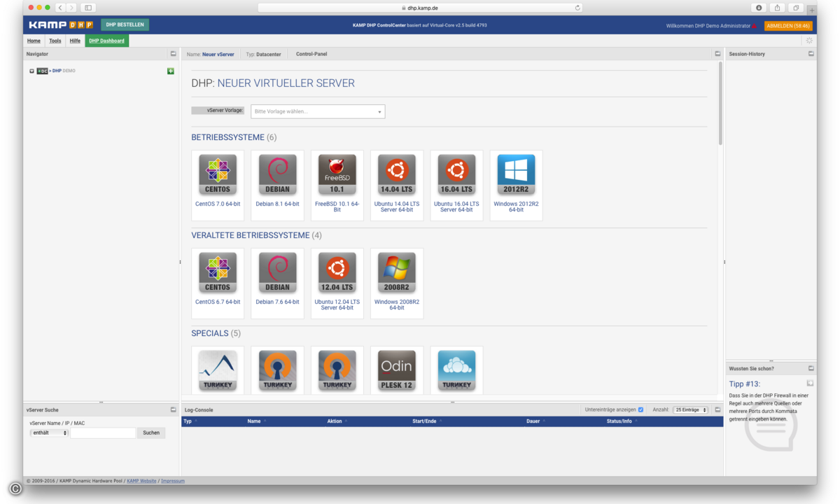Choose the Turnkey cloud-logo special tile
Screen dimensions: 840x504
456,370
